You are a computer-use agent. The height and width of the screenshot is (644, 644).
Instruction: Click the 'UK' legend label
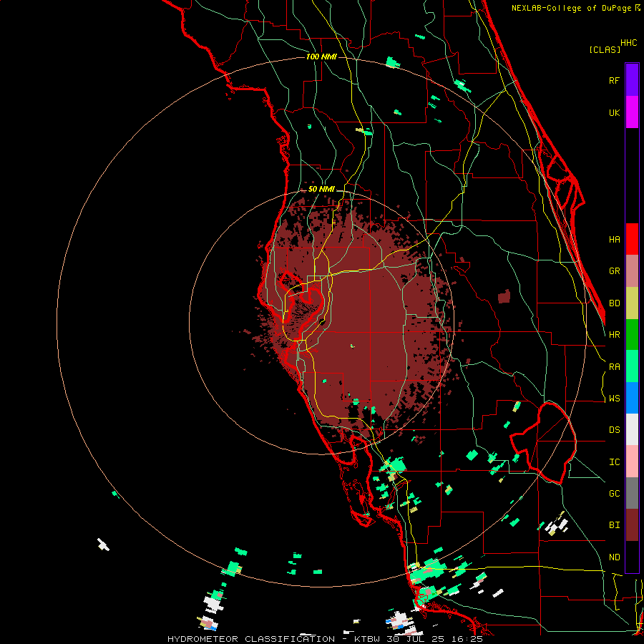click(614, 112)
